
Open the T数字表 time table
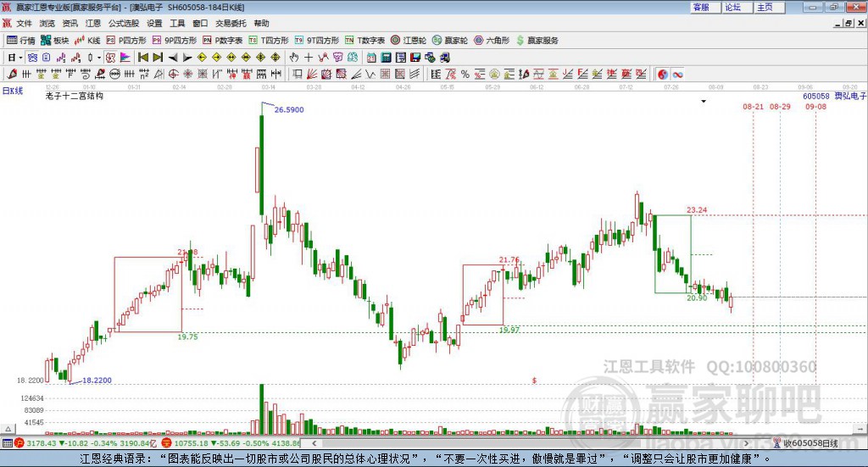click(x=364, y=41)
